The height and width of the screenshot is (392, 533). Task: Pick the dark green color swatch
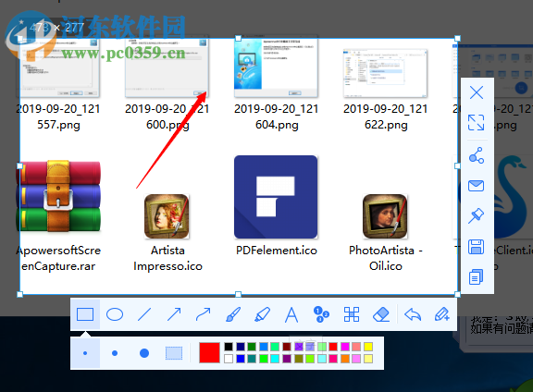(252, 347)
